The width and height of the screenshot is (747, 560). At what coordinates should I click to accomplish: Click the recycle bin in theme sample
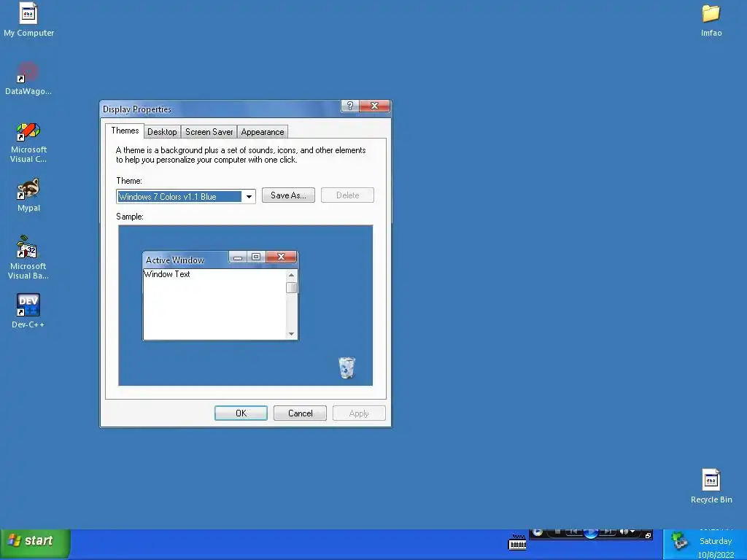(x=347, y=367)
